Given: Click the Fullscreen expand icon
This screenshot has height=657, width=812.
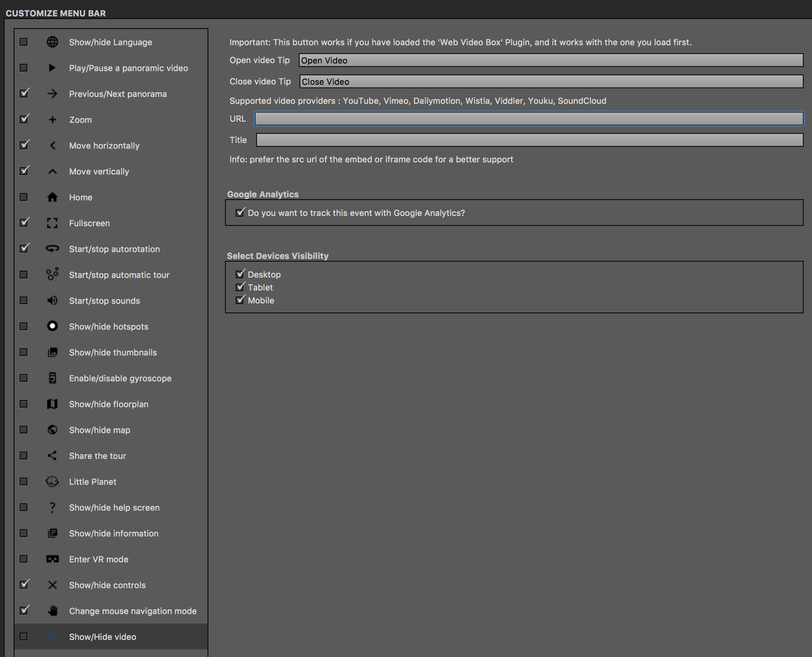Looking at the screenshot, I should click(x=52, y=222).
